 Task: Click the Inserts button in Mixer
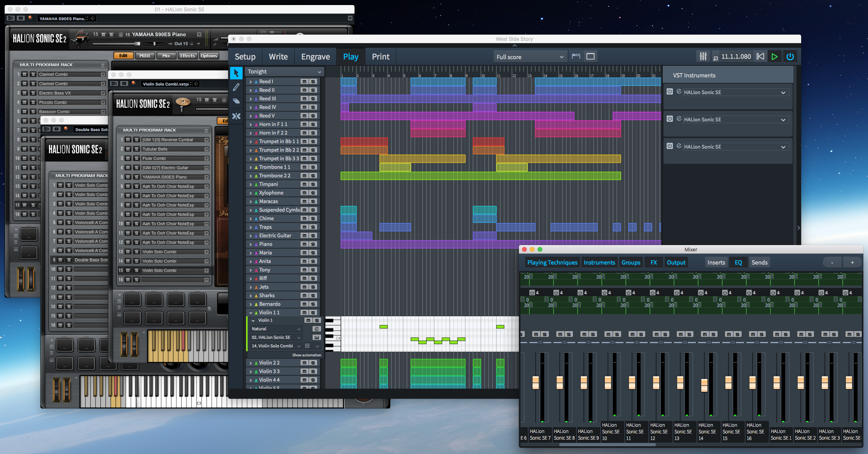click(716, 263)
